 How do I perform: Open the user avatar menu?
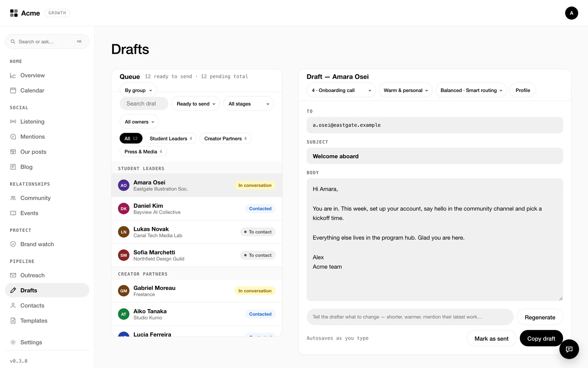[x=571, y=13]
